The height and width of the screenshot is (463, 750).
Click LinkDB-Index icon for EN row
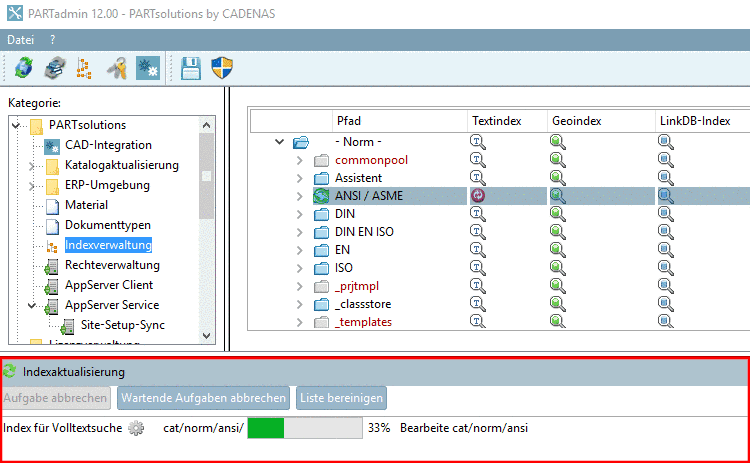pos(665,250)
